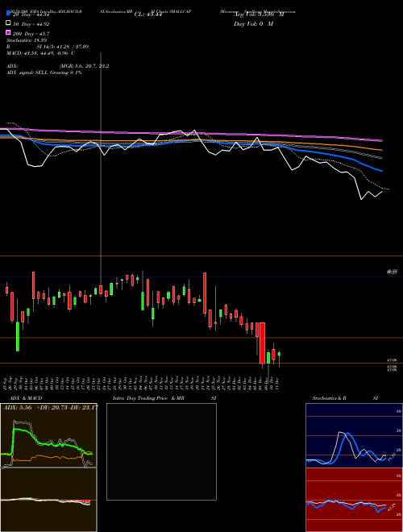The width and height of the screenshot is (403, 532).
Task: Select the '50 Day - 44.92' label
Action: (x=31, y=23)
